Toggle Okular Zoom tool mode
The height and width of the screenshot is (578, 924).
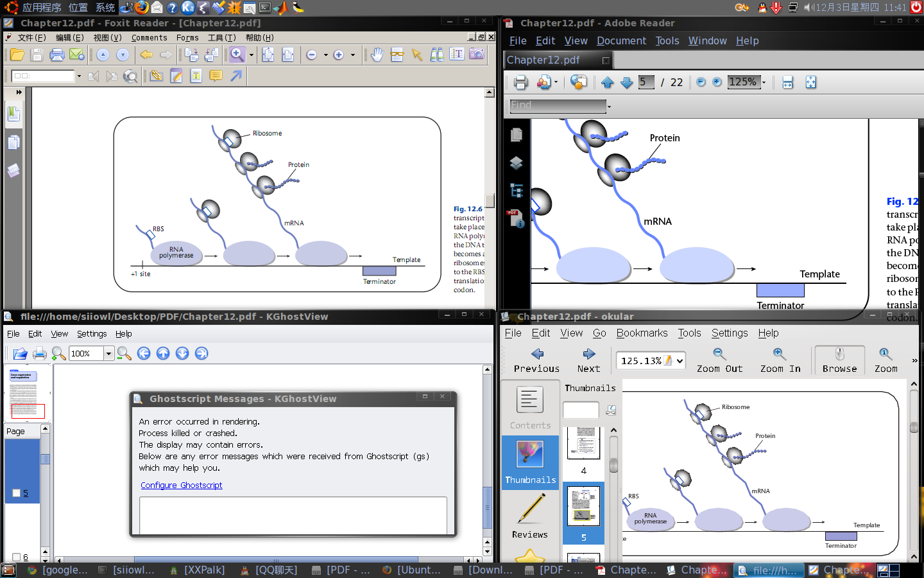(886, 360)
